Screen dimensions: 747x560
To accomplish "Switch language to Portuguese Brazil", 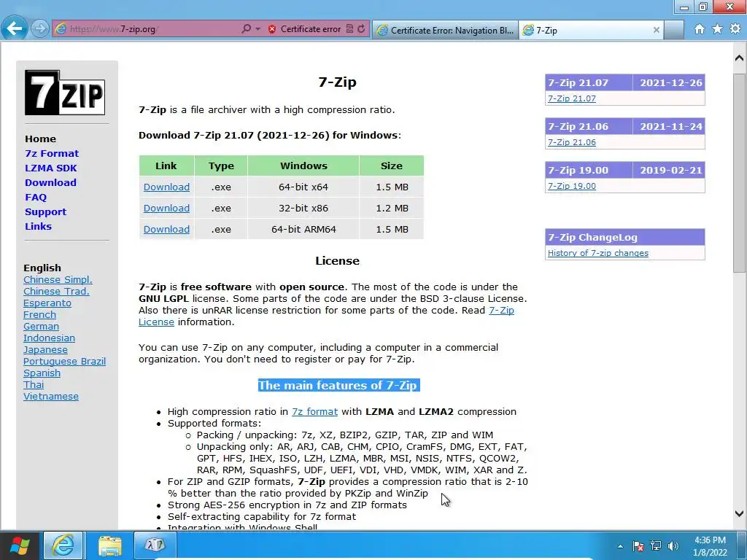I will 64,362.
